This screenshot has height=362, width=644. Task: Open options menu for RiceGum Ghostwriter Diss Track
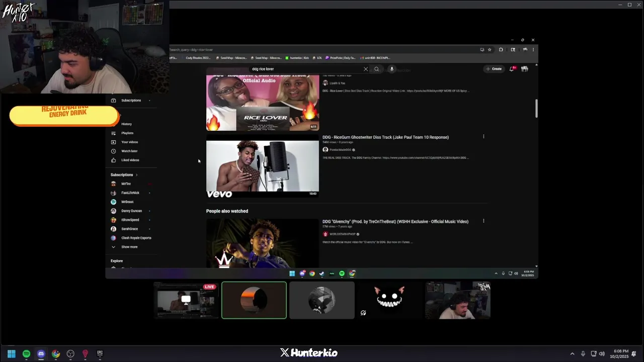[484, 137]
